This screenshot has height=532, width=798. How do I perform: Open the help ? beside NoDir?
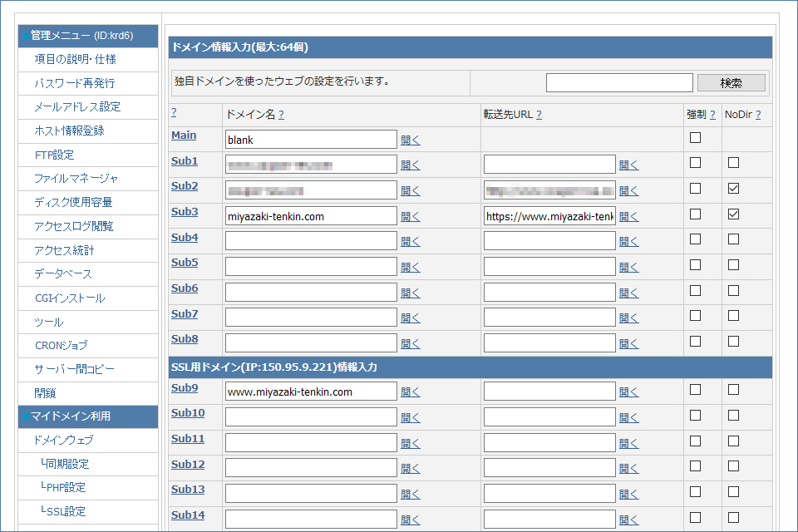[758, 115]
